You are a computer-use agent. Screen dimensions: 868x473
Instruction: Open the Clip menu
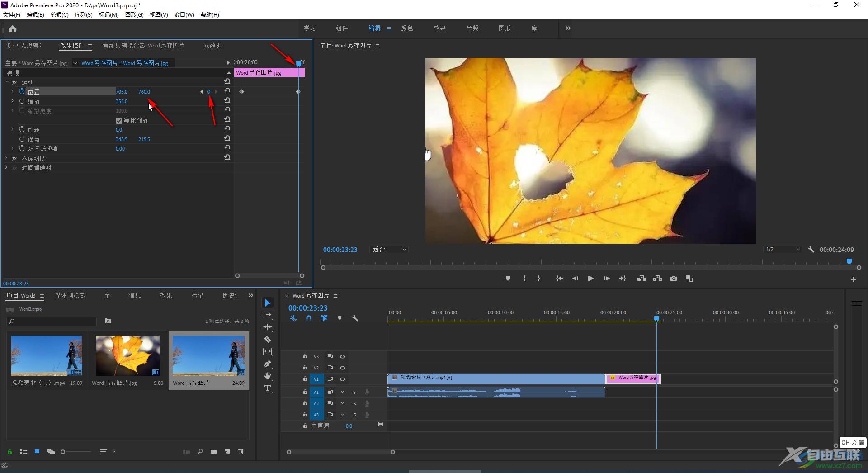click(x=60, y=14)
